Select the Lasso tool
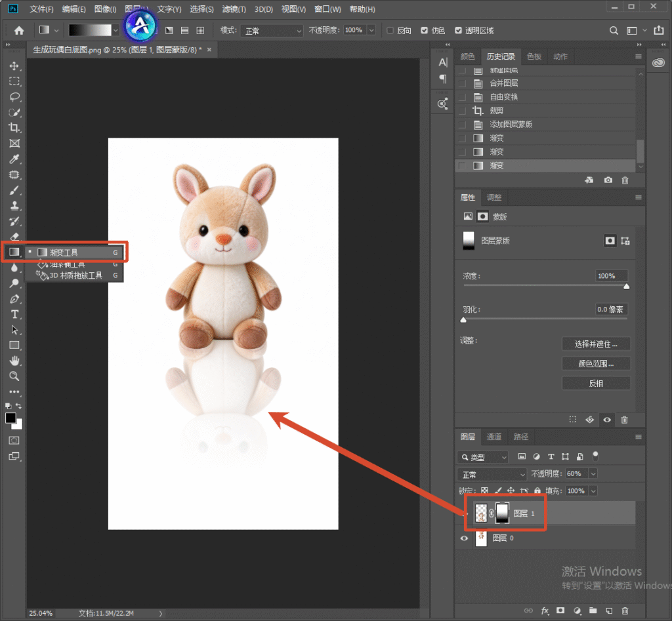 click(14, 97)
